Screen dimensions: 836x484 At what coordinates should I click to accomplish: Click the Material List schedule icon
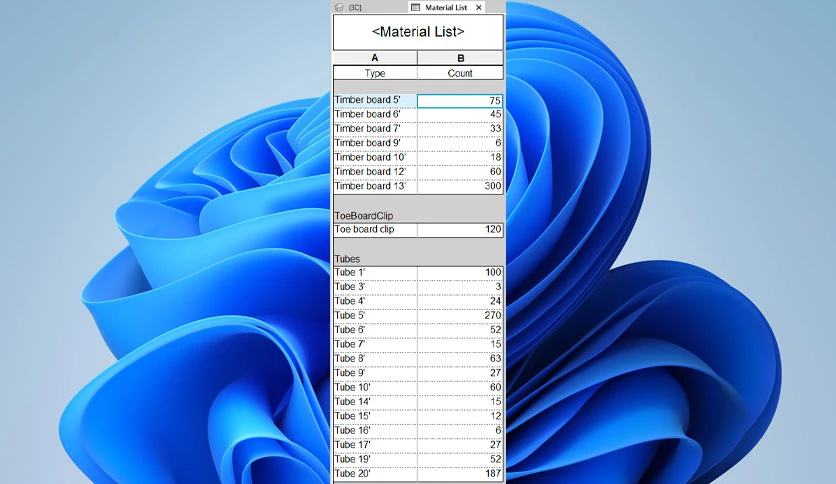(x=415, y=7)
